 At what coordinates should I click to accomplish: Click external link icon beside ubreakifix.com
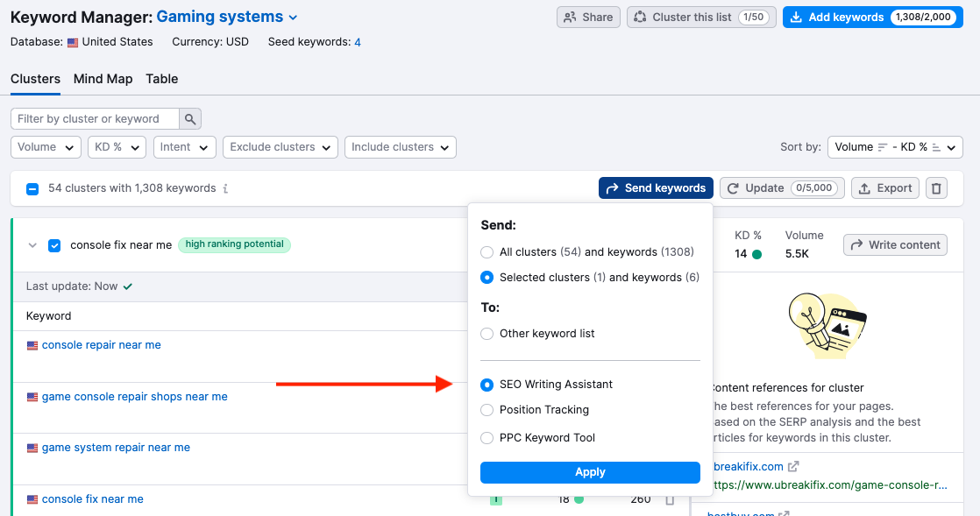(x=793, y=467)
